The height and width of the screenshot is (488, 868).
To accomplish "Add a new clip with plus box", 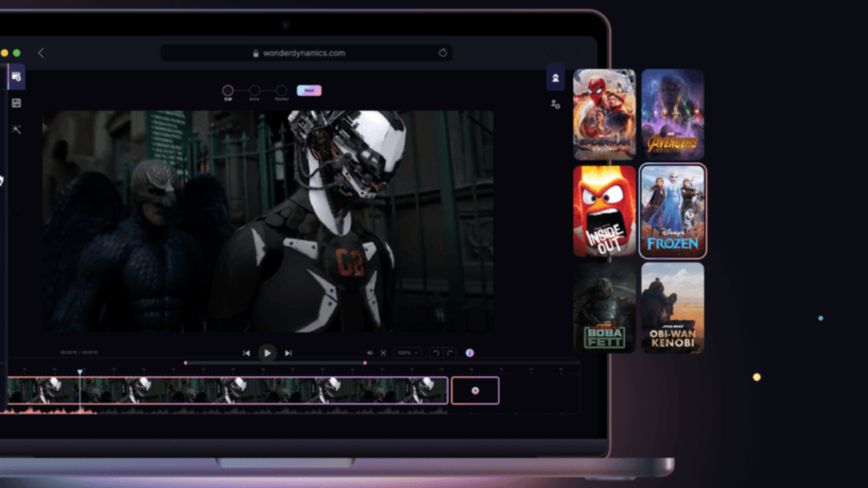I will pos(475,390).
